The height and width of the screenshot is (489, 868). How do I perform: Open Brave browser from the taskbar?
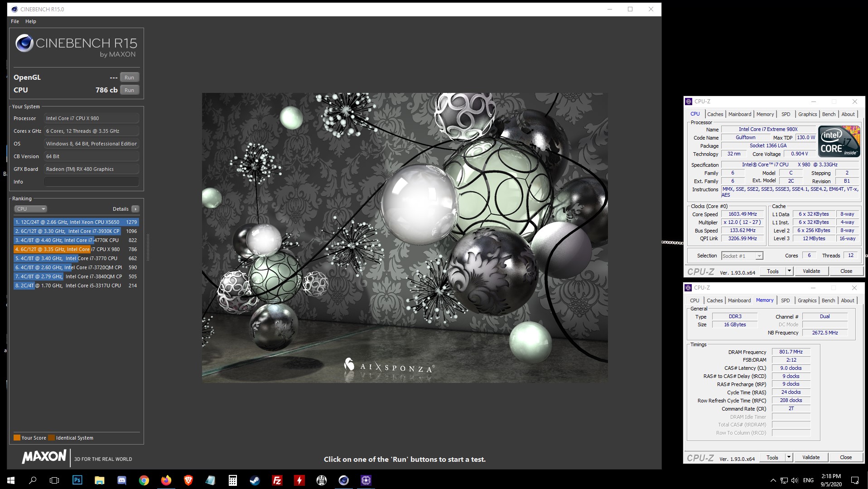point(188,480)
